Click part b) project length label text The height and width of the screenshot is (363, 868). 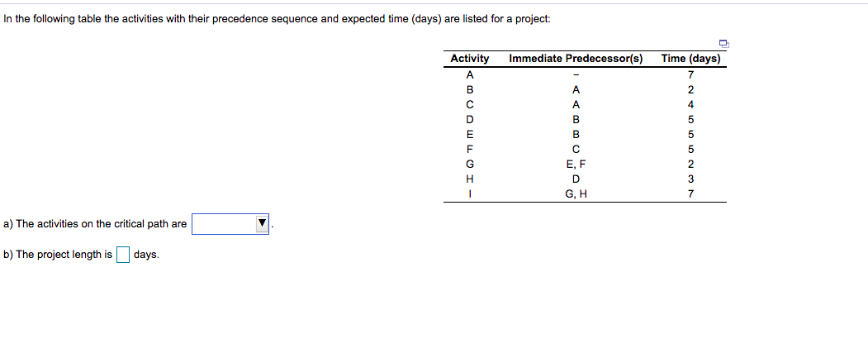(x=58, y=255)
